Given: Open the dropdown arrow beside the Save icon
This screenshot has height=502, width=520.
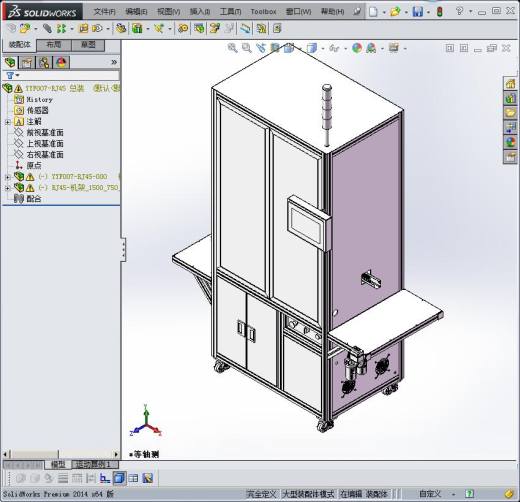Looking at the screenshot, I should [428, 12].
